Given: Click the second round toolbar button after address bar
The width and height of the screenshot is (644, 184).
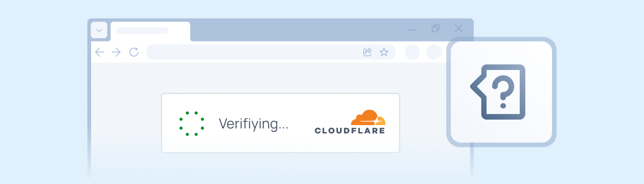Looking at the screenshot, I should point(434,52).
